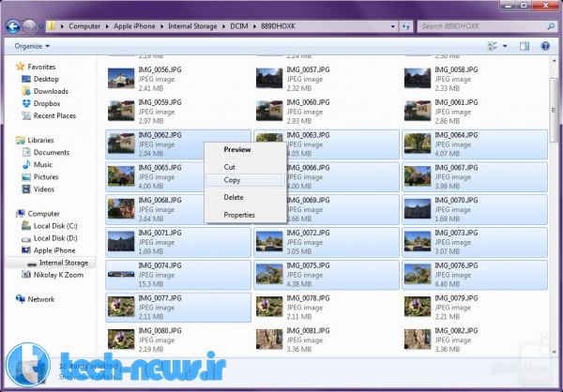
Task: Select the IMG_0079.JPG thumbnail
Action: click(418, 307)
